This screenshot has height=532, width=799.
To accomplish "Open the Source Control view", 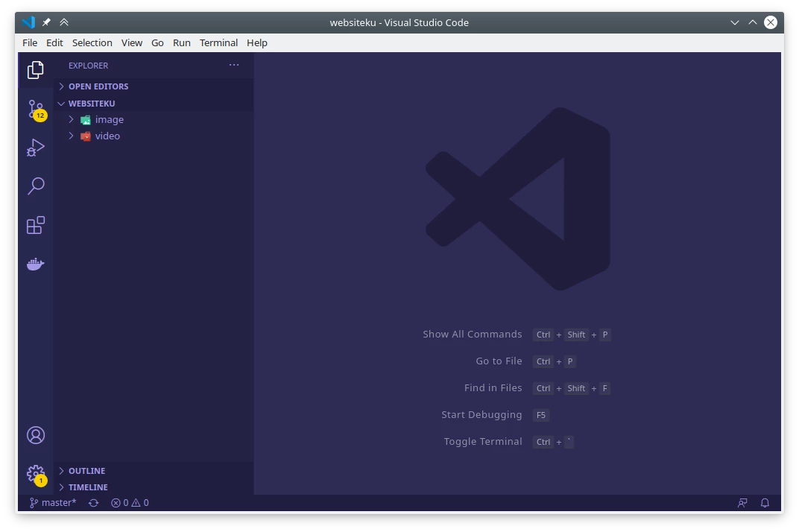I will tap(35, 110).
